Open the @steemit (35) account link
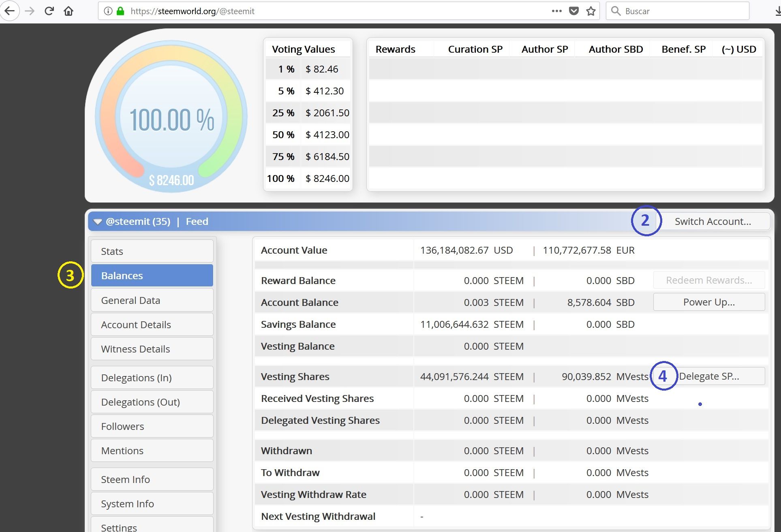This screenshot has height=532, width=781. [x=138, y=222]
